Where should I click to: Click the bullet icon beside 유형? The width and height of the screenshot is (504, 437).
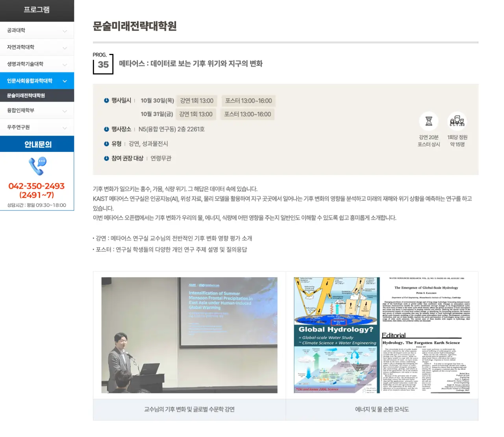[x=106, y=144]
